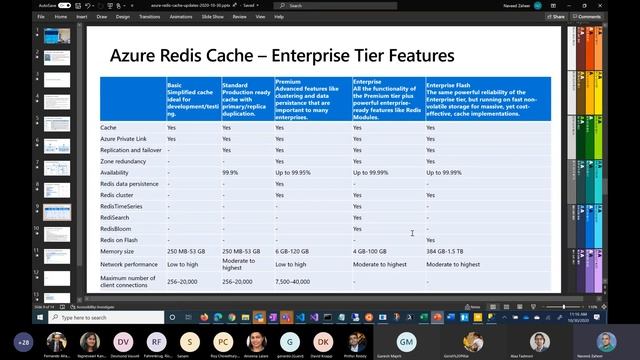Select slide 11 thumbnail
This screenshot has height=360, width=640.
pos(57,256)
